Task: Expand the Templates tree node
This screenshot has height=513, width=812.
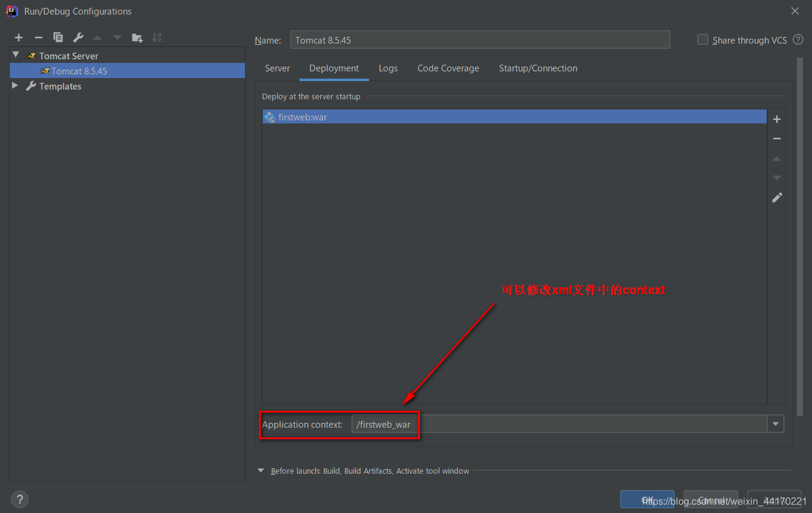Action: tap(16, 86)
